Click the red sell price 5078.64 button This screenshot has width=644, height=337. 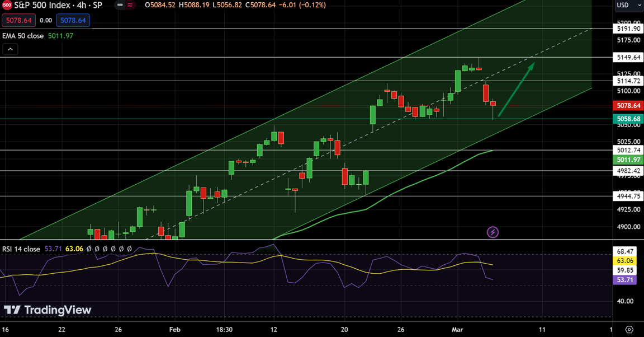[x=18, y=20]
